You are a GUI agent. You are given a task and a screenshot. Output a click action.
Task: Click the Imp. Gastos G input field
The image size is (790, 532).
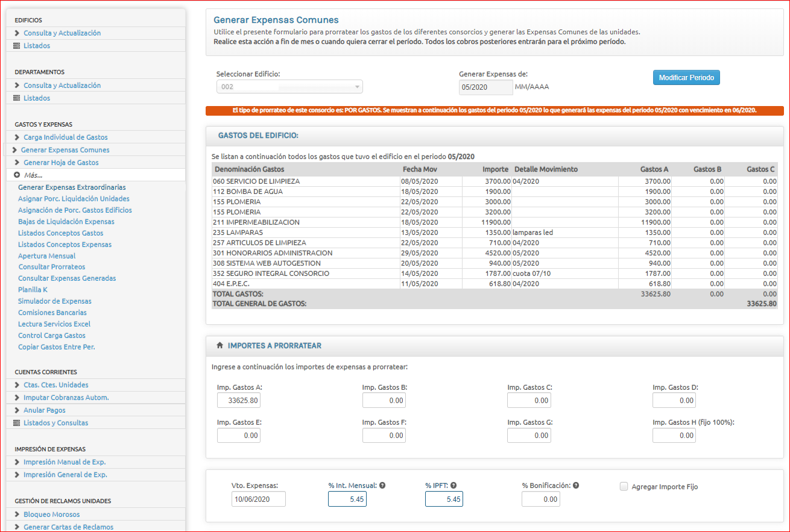click(x=529, y=435)
